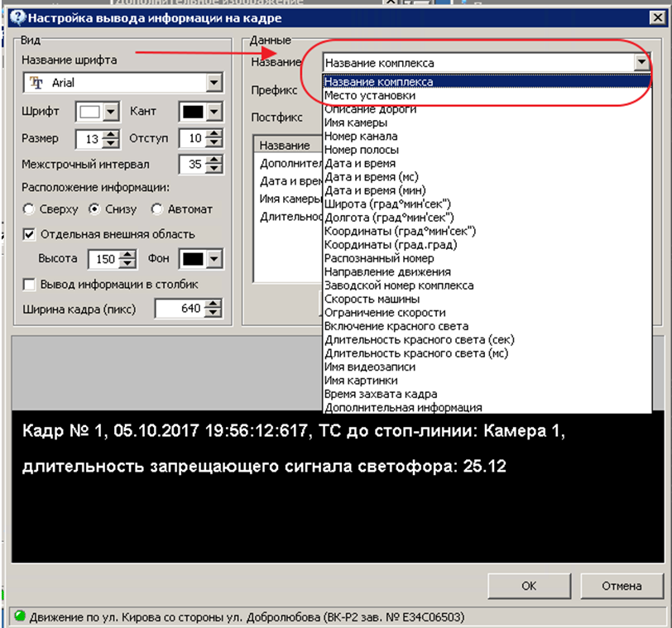Screen dimensions: 672x628
Task: Increase the Высота height stepper
Action: click(x=128, y=255)
